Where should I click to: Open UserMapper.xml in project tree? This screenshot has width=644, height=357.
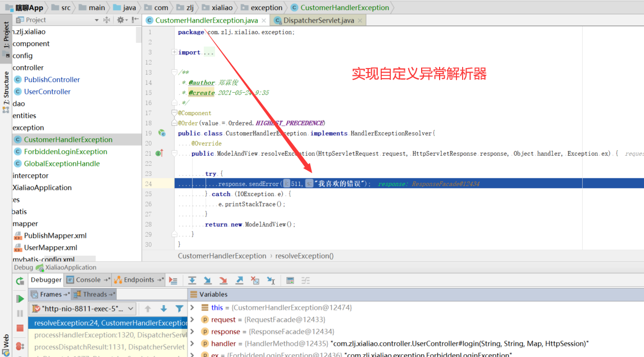(50, 247)
